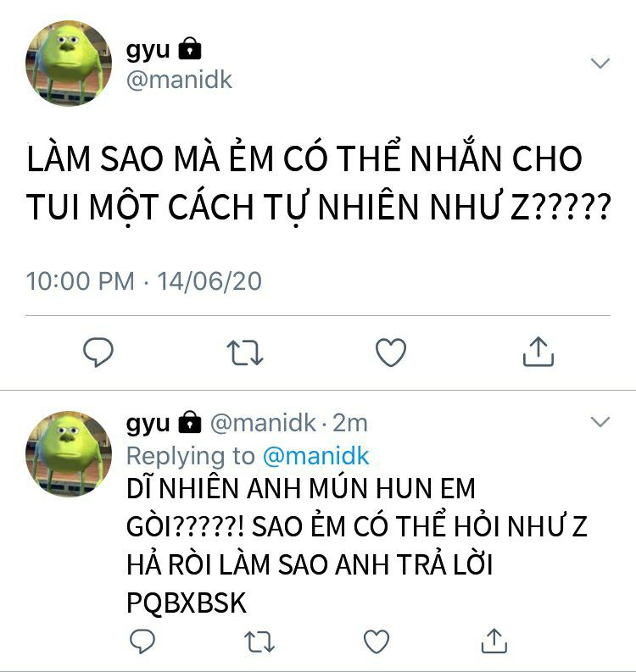Open the avatar on the reply tweet

[x=69, y=454]
